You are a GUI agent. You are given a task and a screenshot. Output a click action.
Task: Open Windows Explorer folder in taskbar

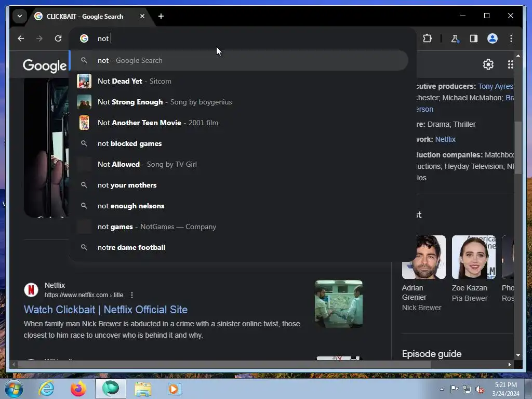coord(143,389)
